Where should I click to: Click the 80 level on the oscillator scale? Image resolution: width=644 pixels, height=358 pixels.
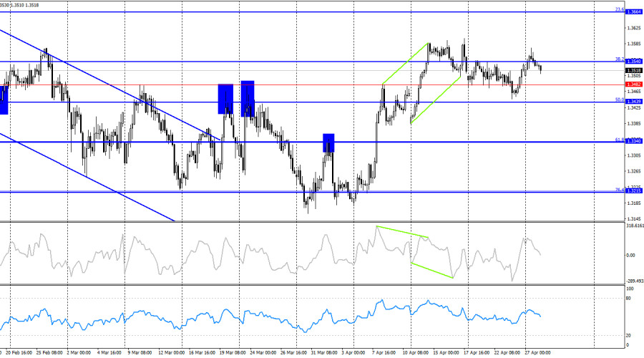pyautogui.click(x=628, y=299)
